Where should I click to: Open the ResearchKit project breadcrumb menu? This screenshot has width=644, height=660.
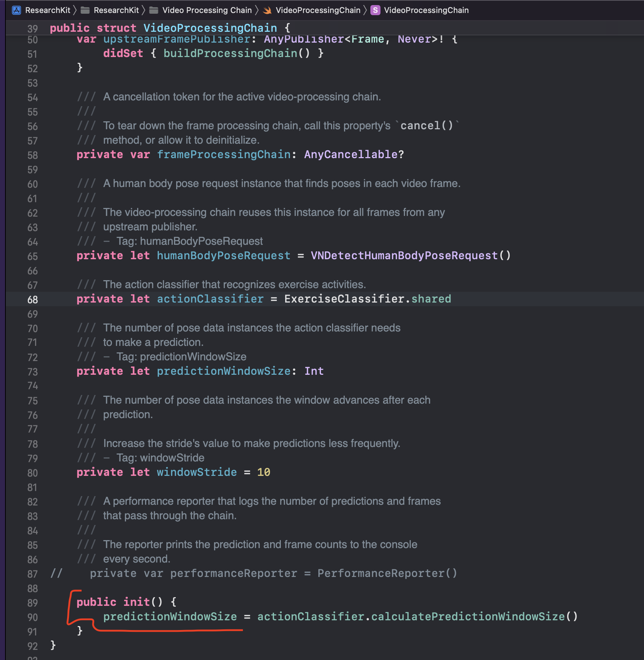pos(47,10)
